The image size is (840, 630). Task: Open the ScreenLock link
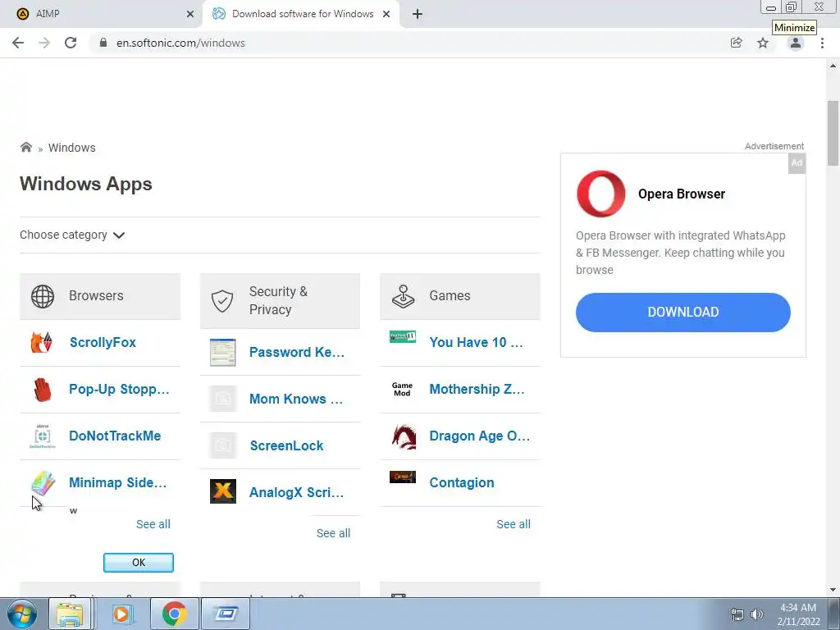pyautogui.click(x=286, y=445)
